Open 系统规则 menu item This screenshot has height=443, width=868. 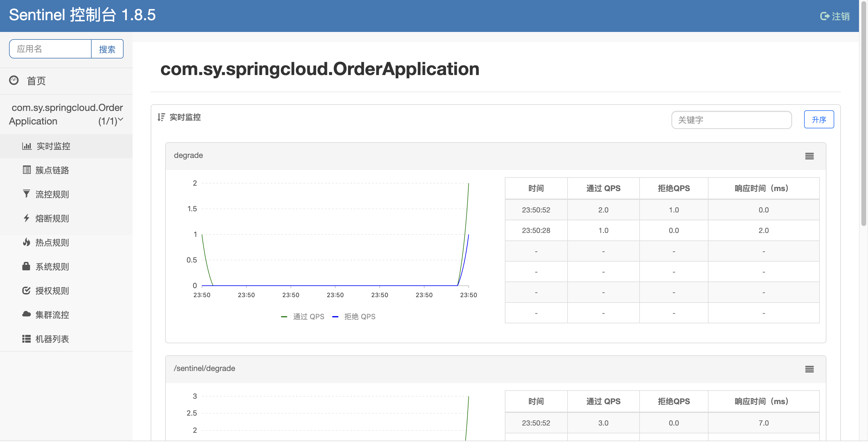(66, 266)
